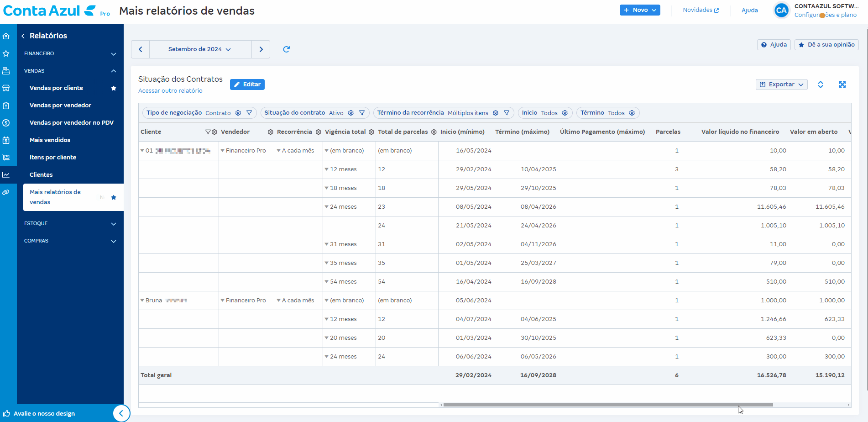Screen dimensions: 868x422
Task: Open the store icon in left rail
Action: tap(6, 88)
